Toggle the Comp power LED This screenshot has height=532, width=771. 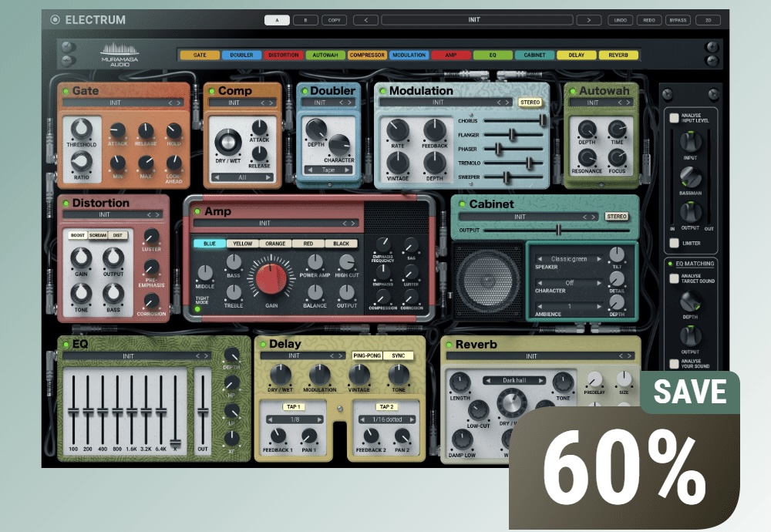click(x=211, y=92)
